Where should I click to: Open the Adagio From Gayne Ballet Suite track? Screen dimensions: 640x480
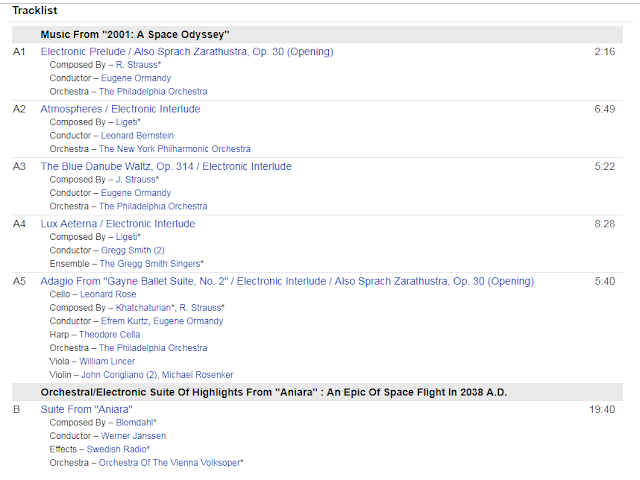click(x=287, y=281)
